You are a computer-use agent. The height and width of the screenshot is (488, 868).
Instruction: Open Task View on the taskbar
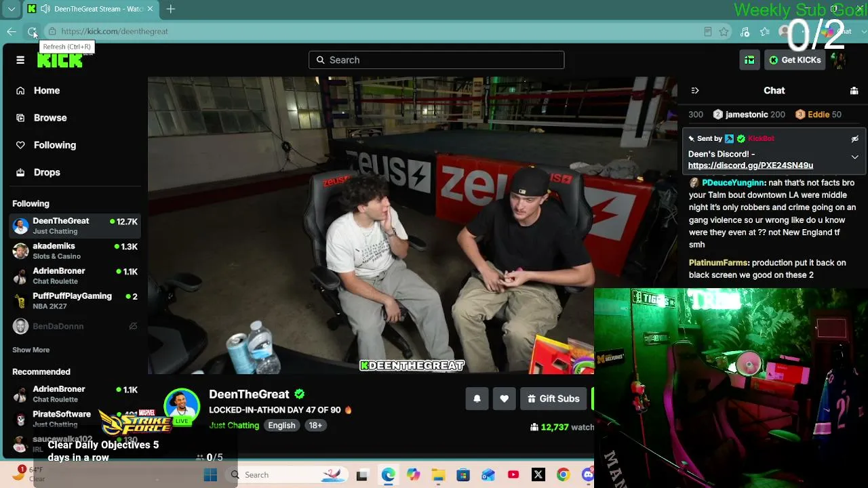[362, 475]
